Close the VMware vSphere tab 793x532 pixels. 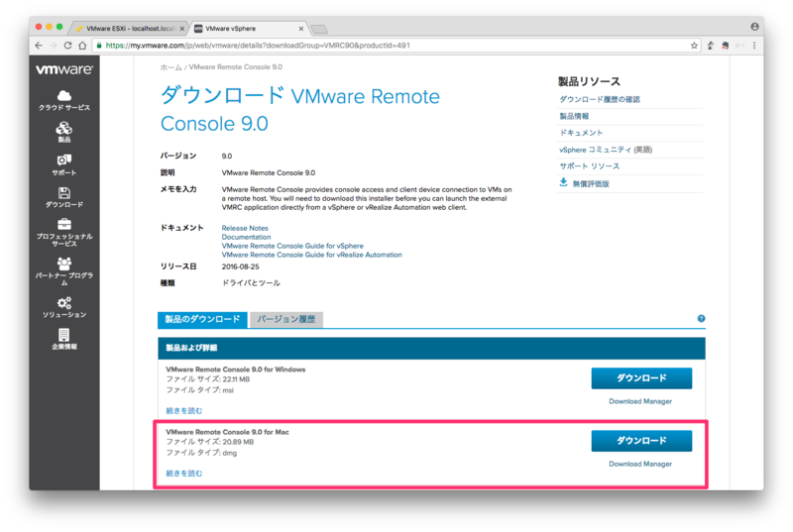[301, 29]
